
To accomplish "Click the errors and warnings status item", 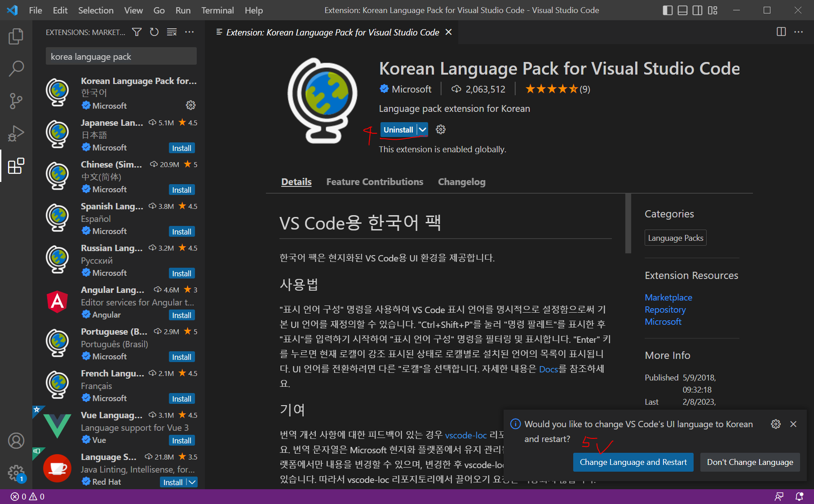I will point(28,496).
